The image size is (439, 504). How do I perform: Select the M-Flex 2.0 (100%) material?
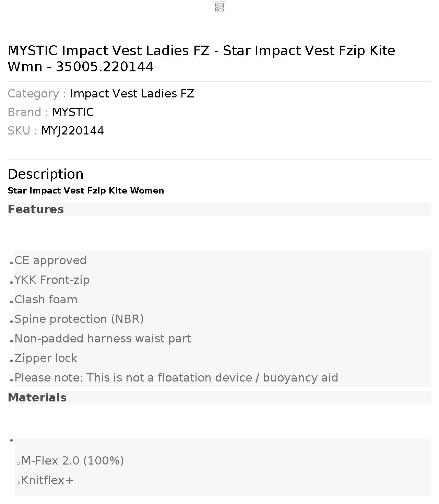click(x=72, y=461)
